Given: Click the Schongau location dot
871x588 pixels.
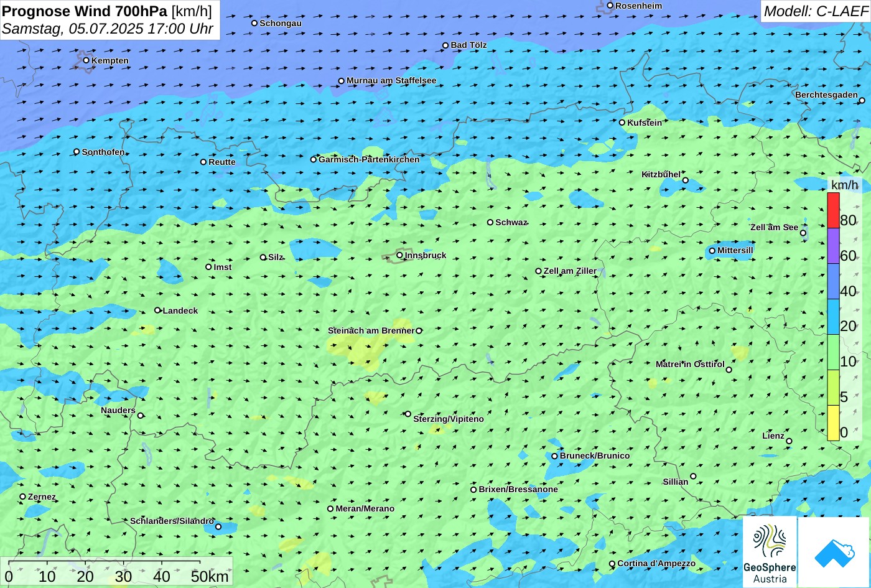Looking at the screenshot, I should coord(254,23).
